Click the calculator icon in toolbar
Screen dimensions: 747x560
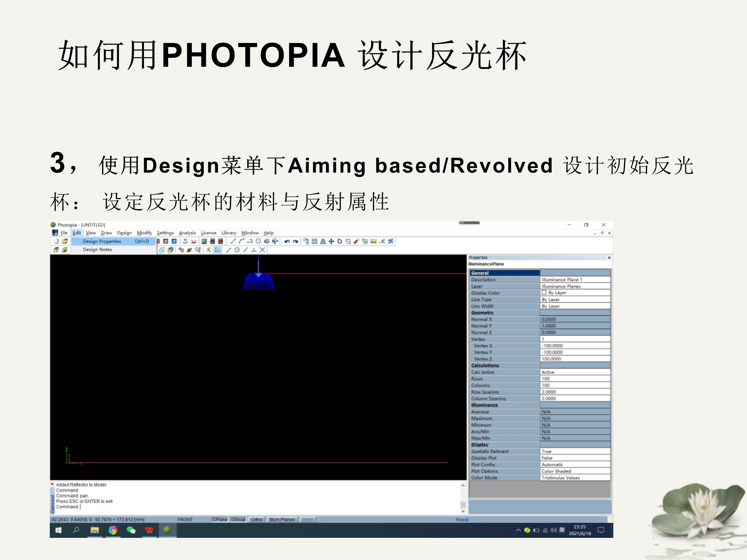click(212, 241)
